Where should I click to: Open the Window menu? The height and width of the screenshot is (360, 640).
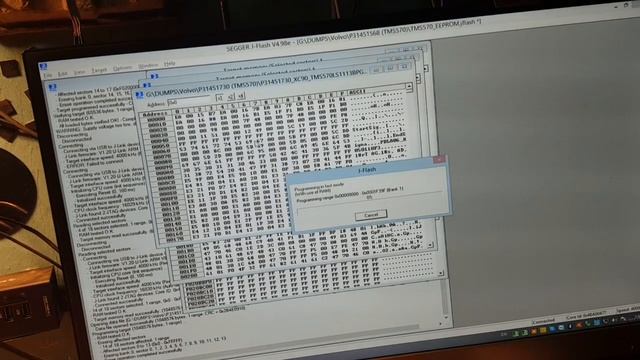(x=148, y=65)
